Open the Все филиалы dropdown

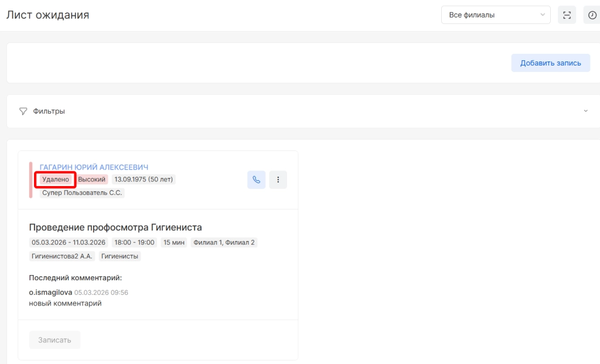point(495,15)
